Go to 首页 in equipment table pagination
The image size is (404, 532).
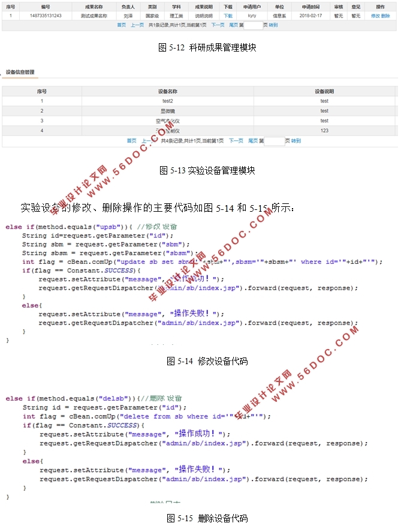pos(132,141)
